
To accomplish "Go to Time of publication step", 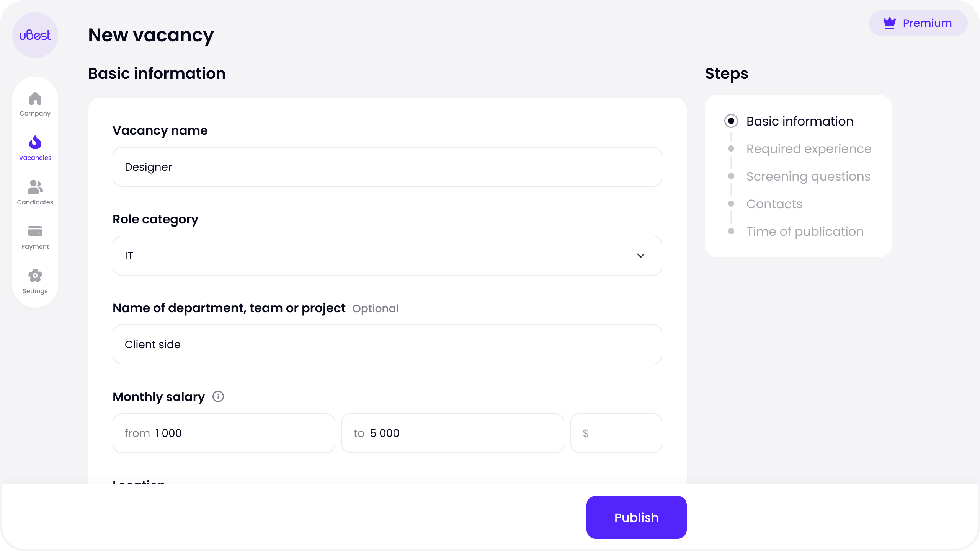I will click(x=805, y=231).
